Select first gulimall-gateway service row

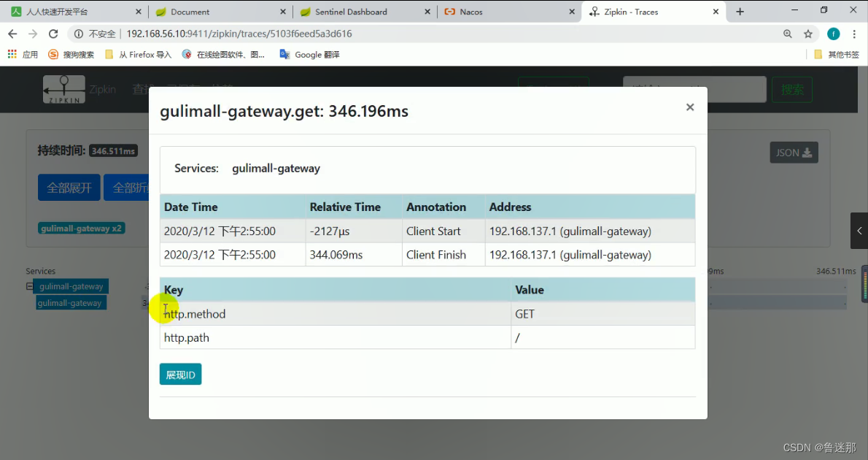[71, 286]
